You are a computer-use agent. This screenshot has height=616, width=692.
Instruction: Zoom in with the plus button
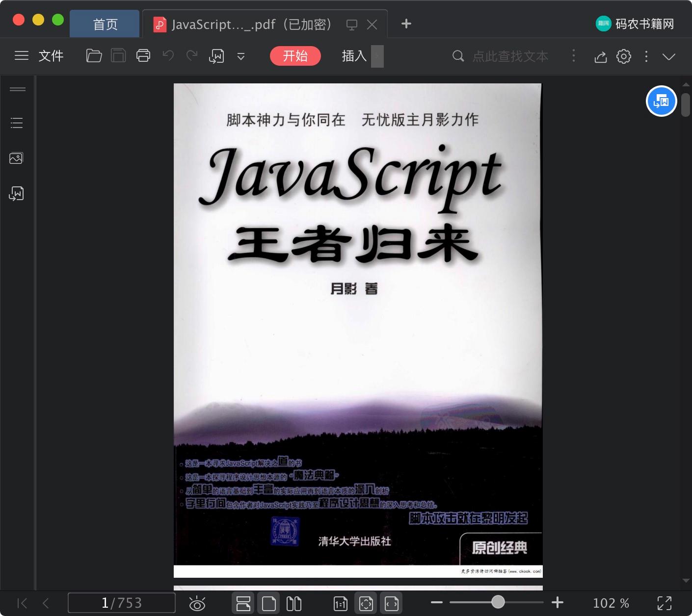[558, 602]
